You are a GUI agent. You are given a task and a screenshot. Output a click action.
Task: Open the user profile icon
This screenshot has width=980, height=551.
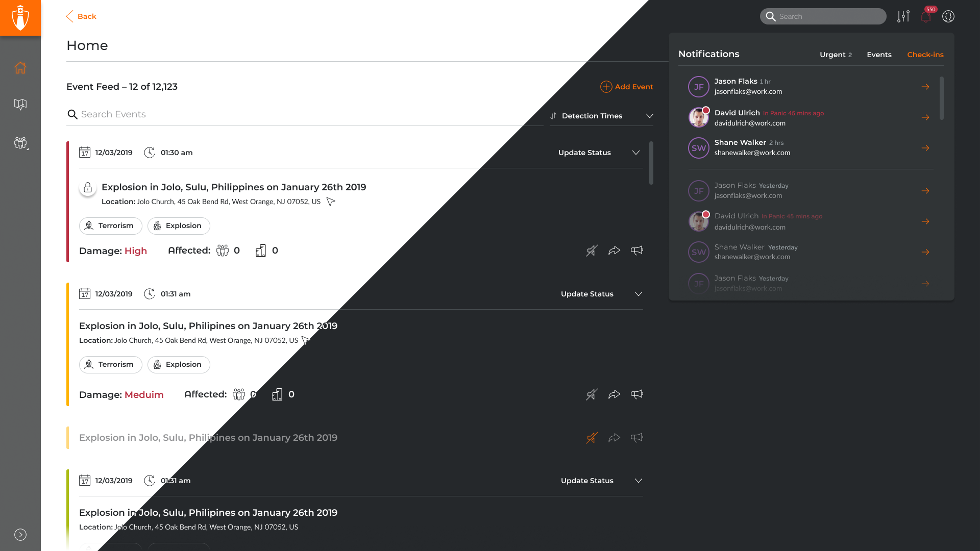tap(948, 16)
